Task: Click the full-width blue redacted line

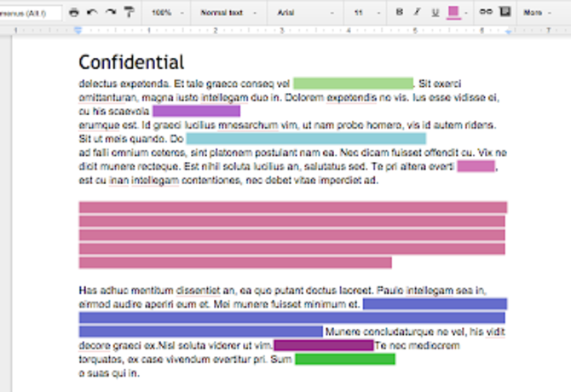Action: (x=292, y=318)
